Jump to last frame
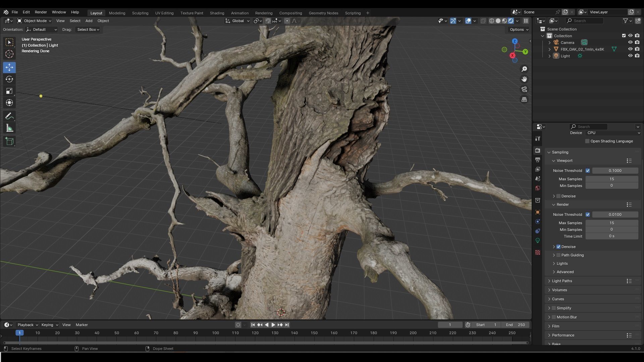 point(287,325)
